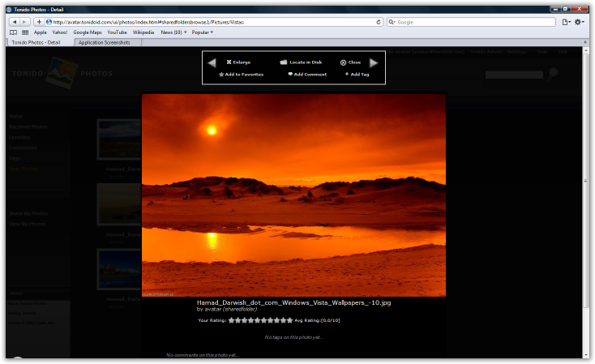Select the Tonido Photos - Detail tab
Image resolution: width=595 pixels, height=364 pixels.
[x=36, y=42]
